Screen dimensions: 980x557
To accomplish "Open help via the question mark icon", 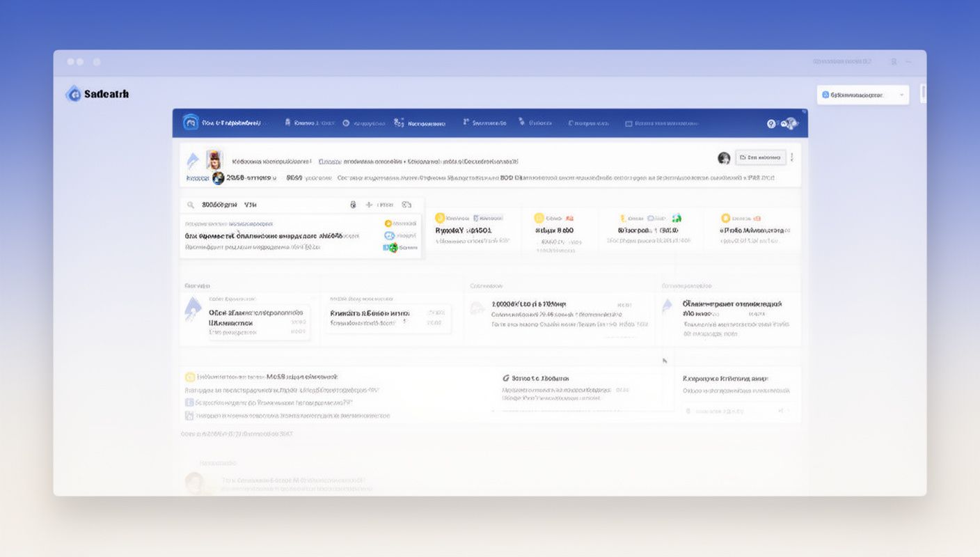I will 771,123.
